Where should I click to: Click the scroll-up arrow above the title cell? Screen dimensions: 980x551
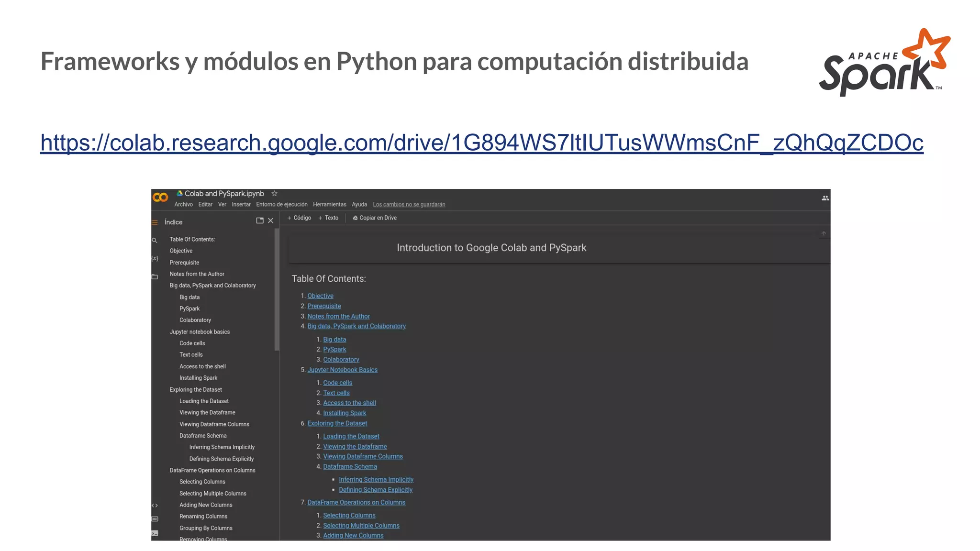(824, 233)
